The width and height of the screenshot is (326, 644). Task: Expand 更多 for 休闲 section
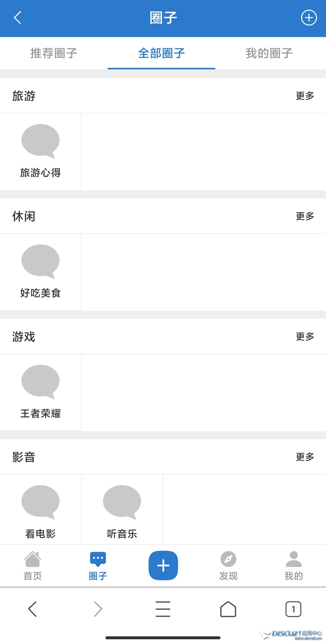pyautogui.click(x=305, y=216)
